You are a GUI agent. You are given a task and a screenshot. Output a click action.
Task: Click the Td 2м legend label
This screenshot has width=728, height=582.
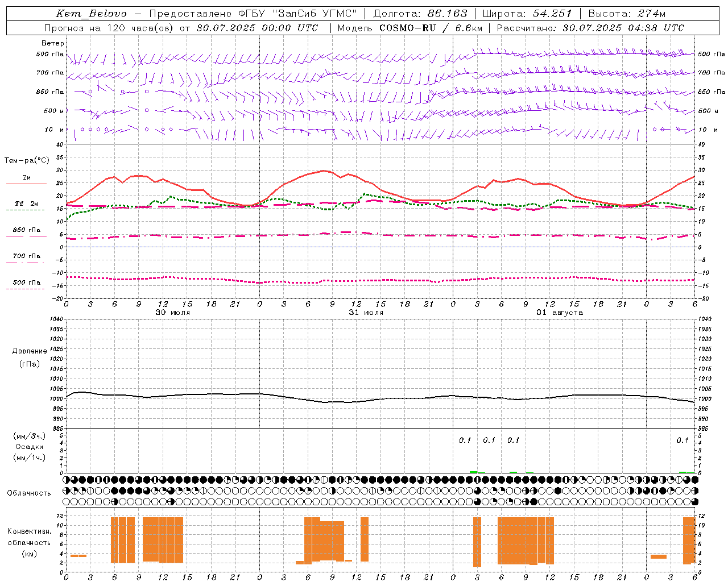pyautogui.click(x=26, y=203)
